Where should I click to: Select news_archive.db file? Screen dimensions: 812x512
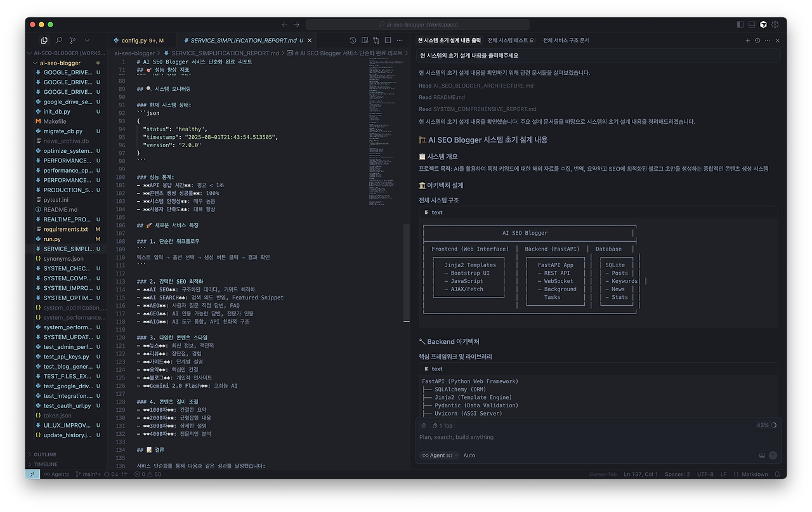point(67,141)
